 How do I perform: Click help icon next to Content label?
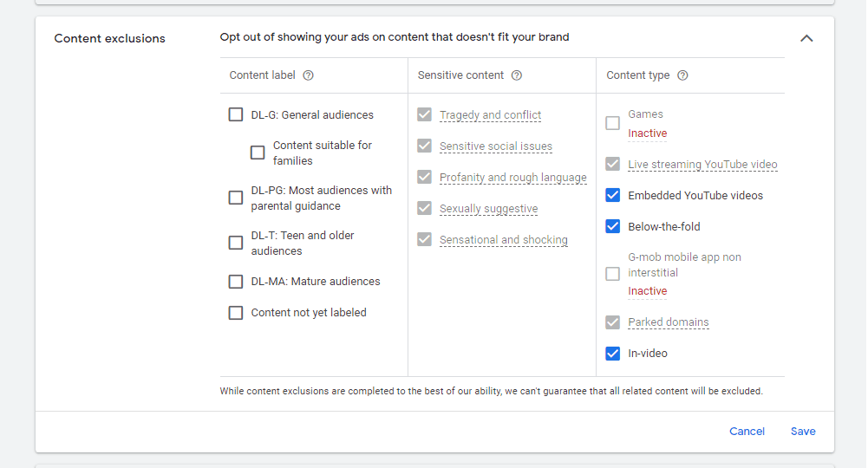click(308, 75)
